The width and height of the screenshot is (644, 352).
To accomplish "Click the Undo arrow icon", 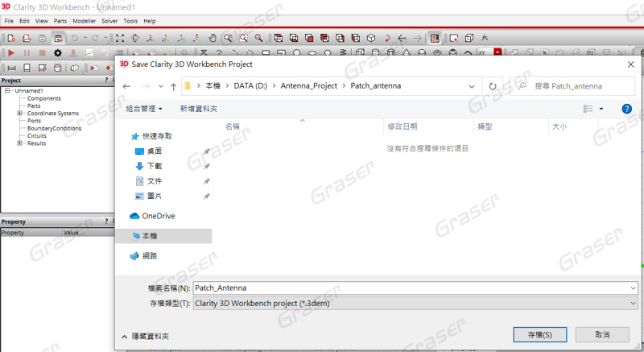I will tap(75, 38).
